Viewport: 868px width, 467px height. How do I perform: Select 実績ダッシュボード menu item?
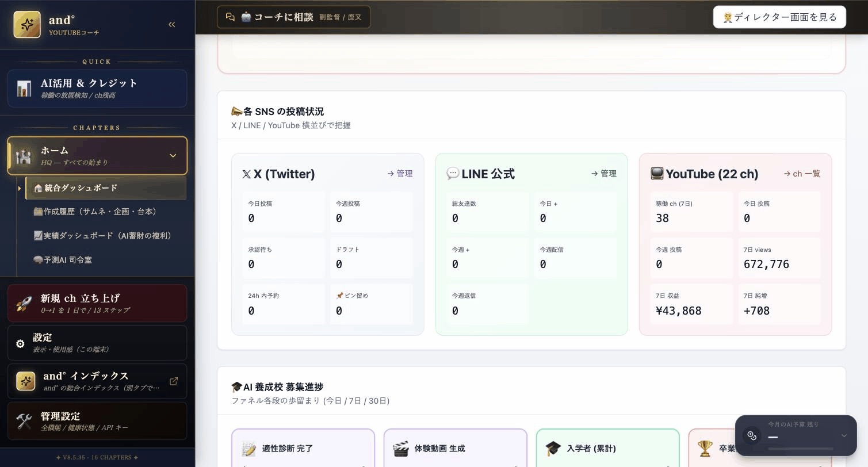coord(102,236)
